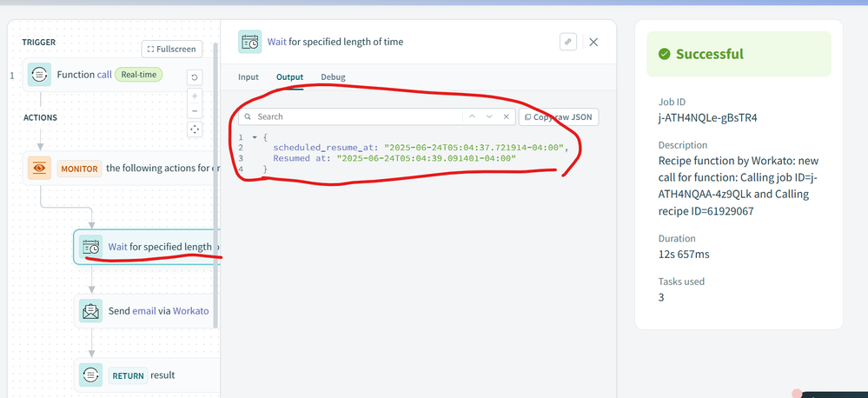Zoom in the canvas with plus icon
The image size is (868, 398).
[x=195, y=96]
